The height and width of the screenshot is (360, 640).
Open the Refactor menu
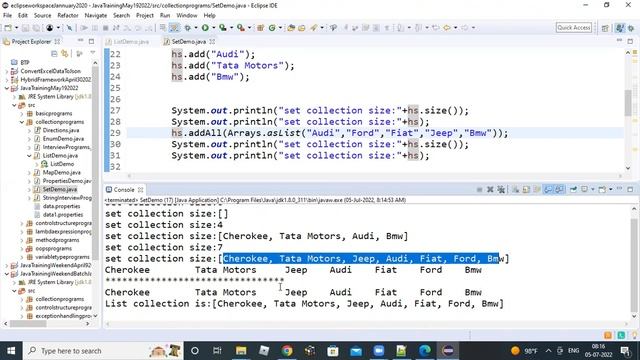pyautogui.click(x=68, y=16)
